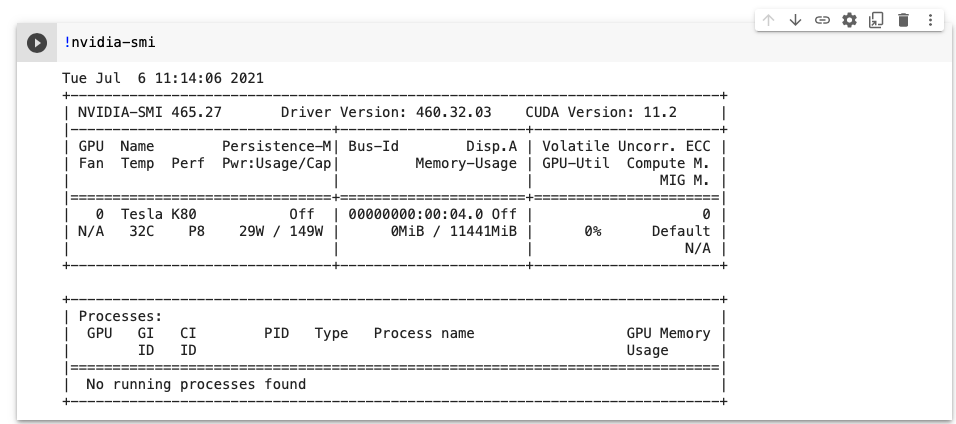956x424 pixels.
Task: Click the Processes: label
Action: 121,317
